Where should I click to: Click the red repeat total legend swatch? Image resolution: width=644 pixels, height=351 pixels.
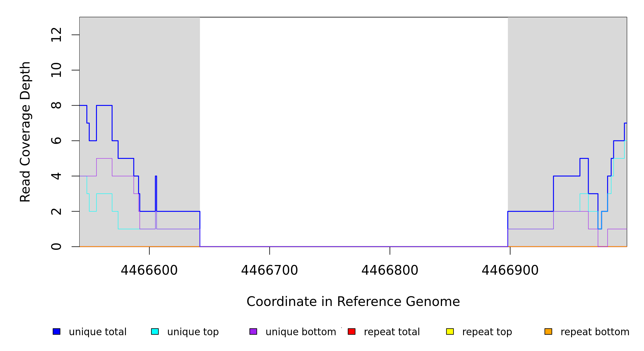pyautogui.click(x=352, y=331)
